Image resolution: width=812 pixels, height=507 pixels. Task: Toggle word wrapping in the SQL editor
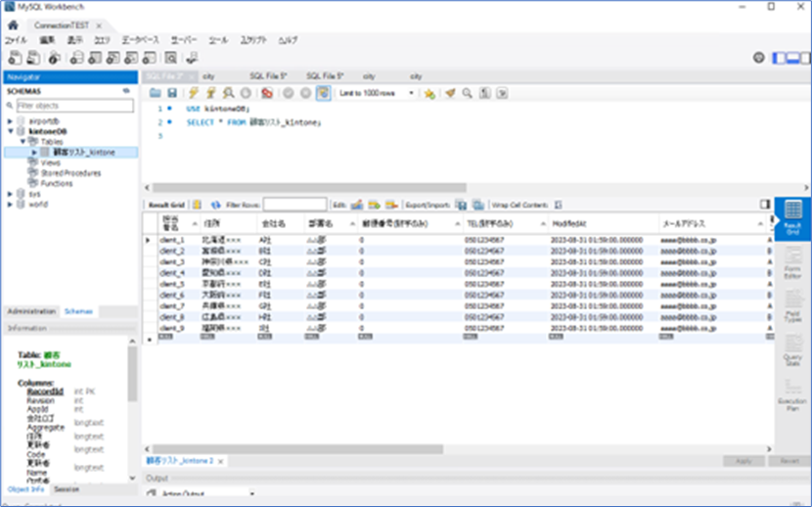502,93
